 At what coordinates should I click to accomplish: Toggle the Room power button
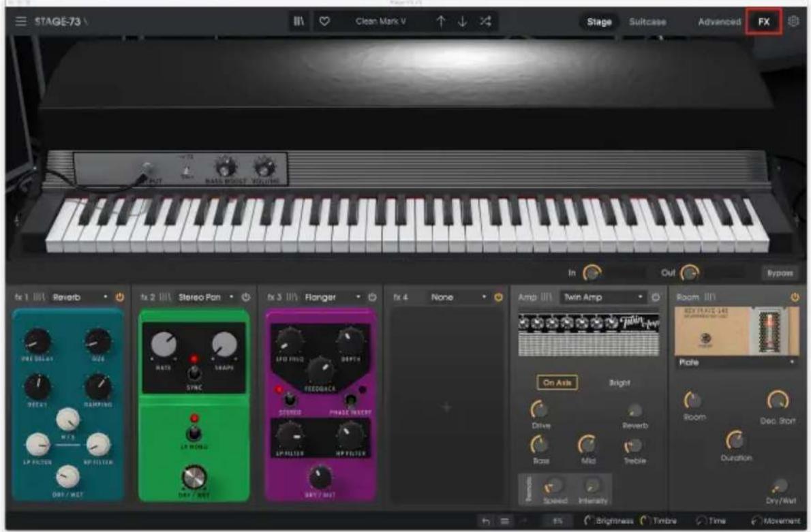tap(795, 297)
